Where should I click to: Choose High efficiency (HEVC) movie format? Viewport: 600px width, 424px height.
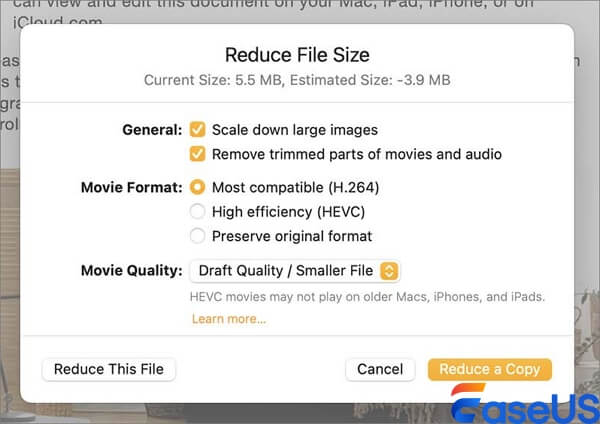point(197,211)
